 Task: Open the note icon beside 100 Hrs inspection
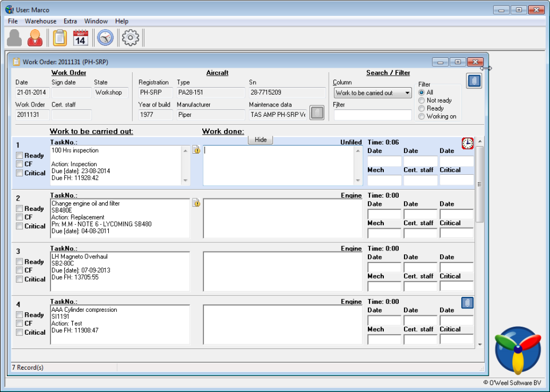(x=195, y=150)
